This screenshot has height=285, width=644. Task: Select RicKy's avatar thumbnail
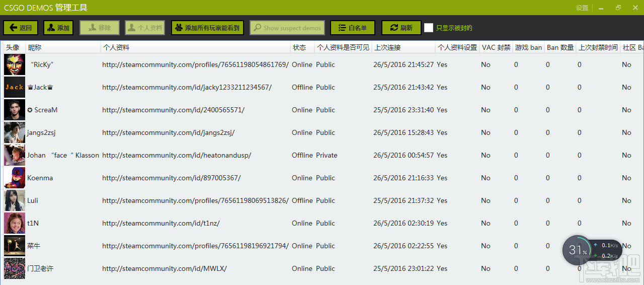pos(15,64)
